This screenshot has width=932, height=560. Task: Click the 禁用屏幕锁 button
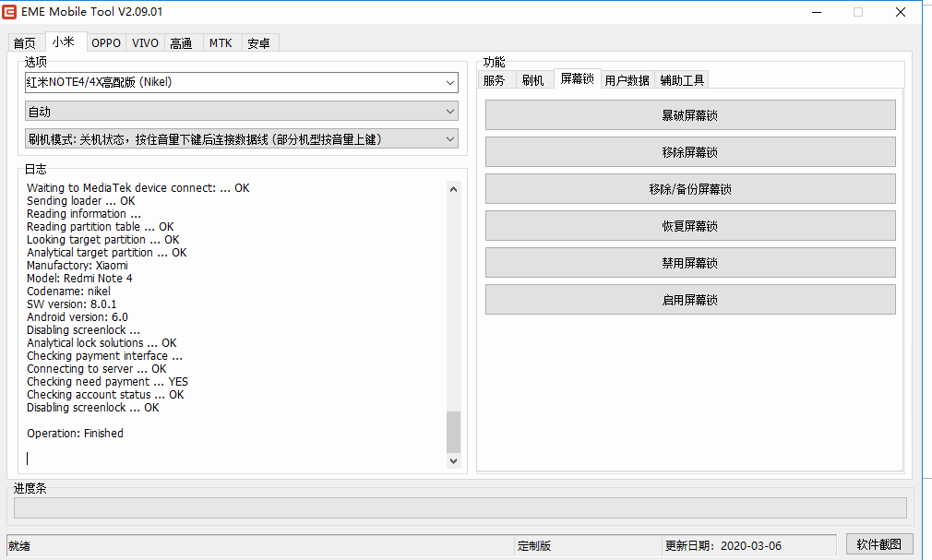pos(690,263)
